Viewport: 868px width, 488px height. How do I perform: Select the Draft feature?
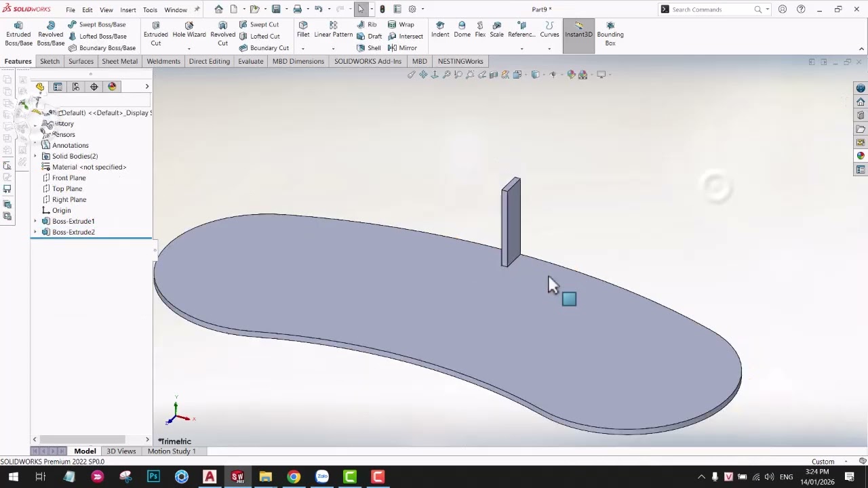pos(370,36)
